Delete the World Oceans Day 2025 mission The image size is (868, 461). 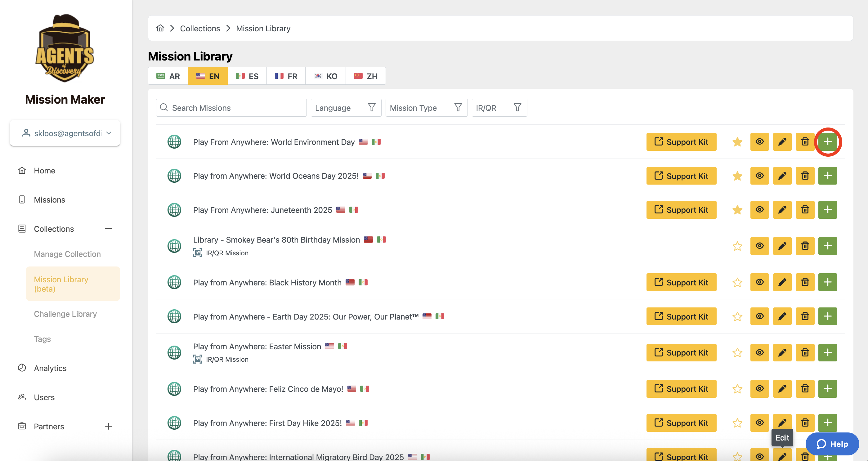click(x=805, y=176)
